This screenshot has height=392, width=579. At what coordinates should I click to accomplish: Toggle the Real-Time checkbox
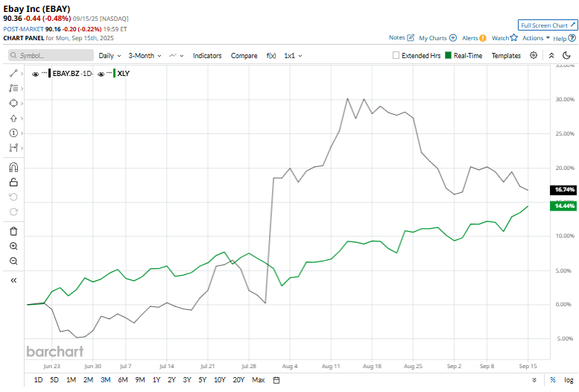pyautogui.click(x=449, y=55)
